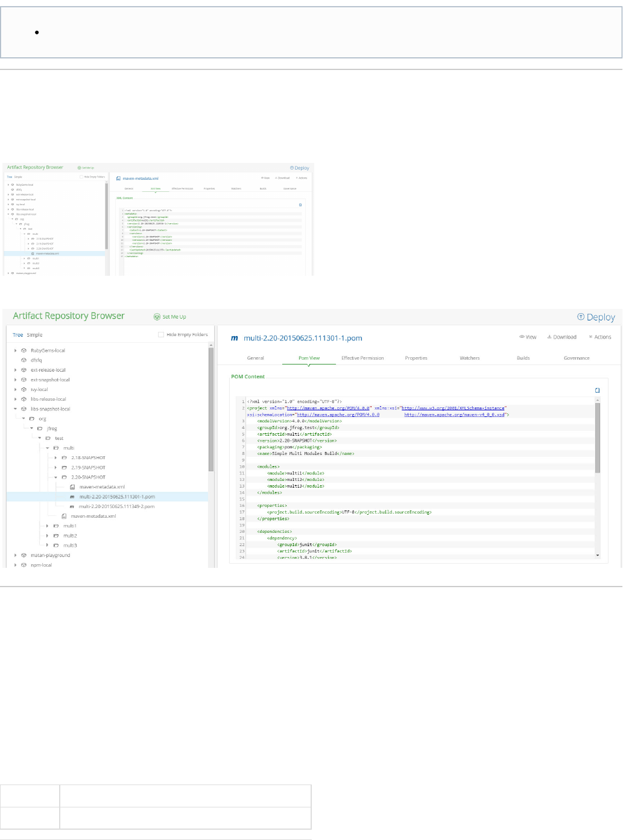Switch to the Builds tab

tap(523, 358)
